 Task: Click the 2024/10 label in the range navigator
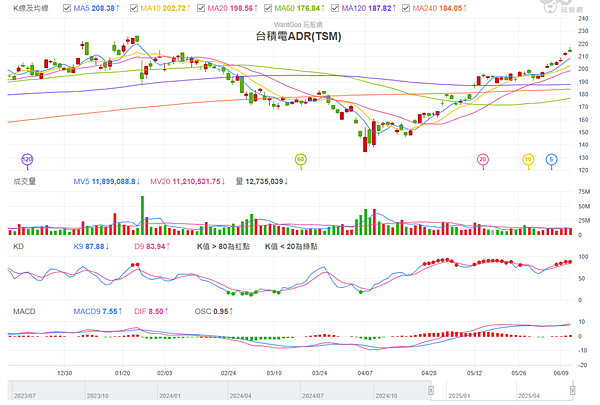pyautogui.click(x=386, y=396)
